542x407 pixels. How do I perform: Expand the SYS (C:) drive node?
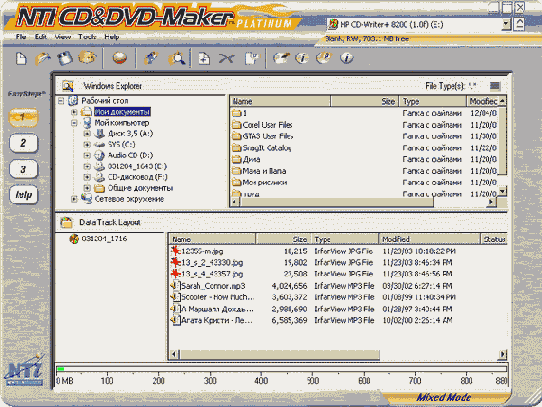[87, 145]
